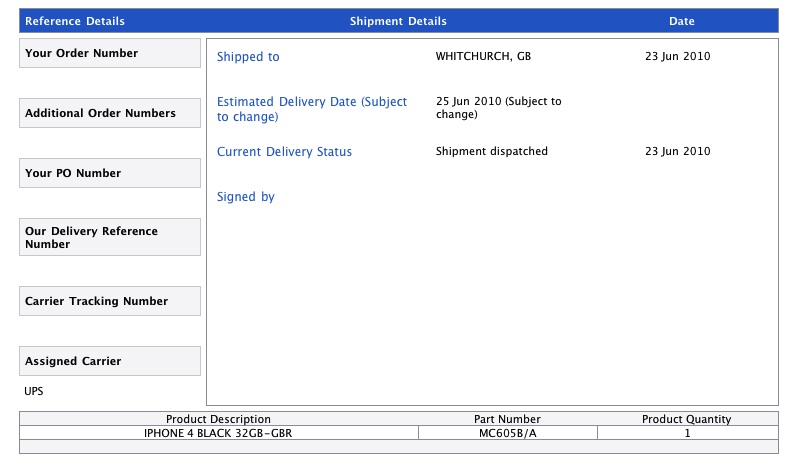Click the Signed by label
789x465 pixels.
click(246, 197)
